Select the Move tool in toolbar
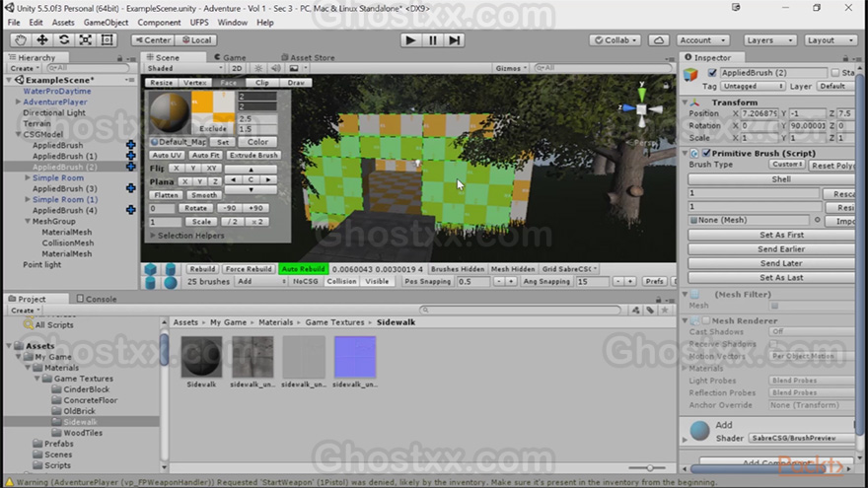The width and height of the screenshot is (868, 488). click(42, 39)
